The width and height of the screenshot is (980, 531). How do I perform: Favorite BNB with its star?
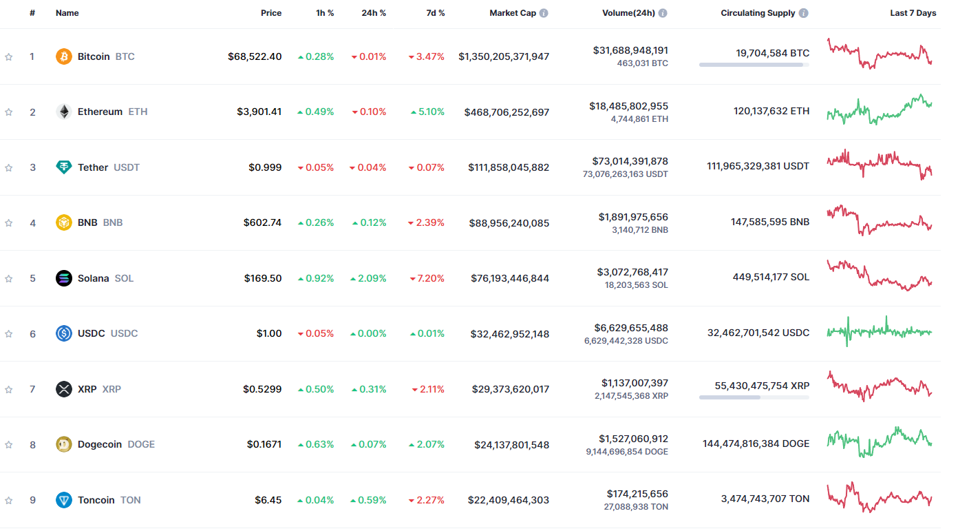(x=9, y=222)
